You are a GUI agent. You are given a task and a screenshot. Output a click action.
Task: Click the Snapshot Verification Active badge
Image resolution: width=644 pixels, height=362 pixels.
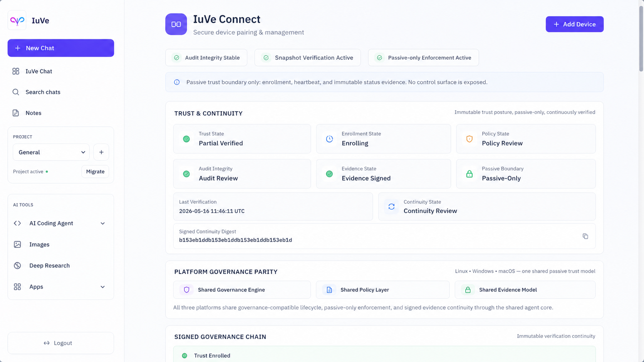coord(307,58)
